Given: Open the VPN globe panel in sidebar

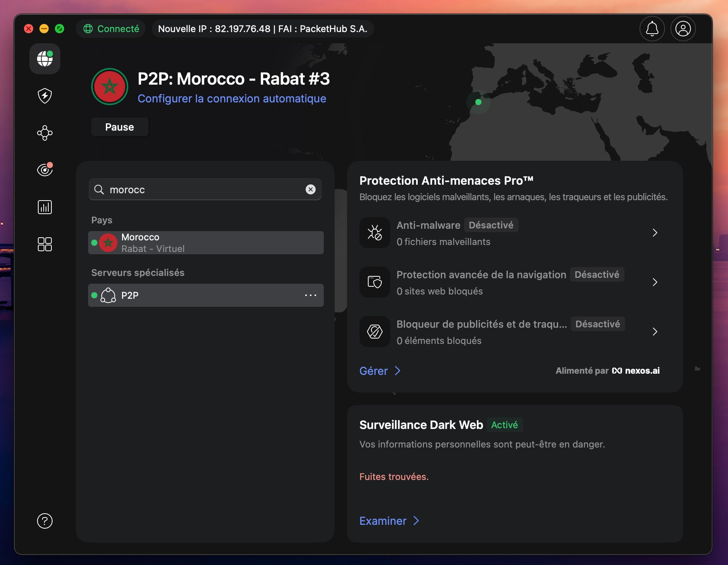Looking at the screenshot, I should [44, 59].
